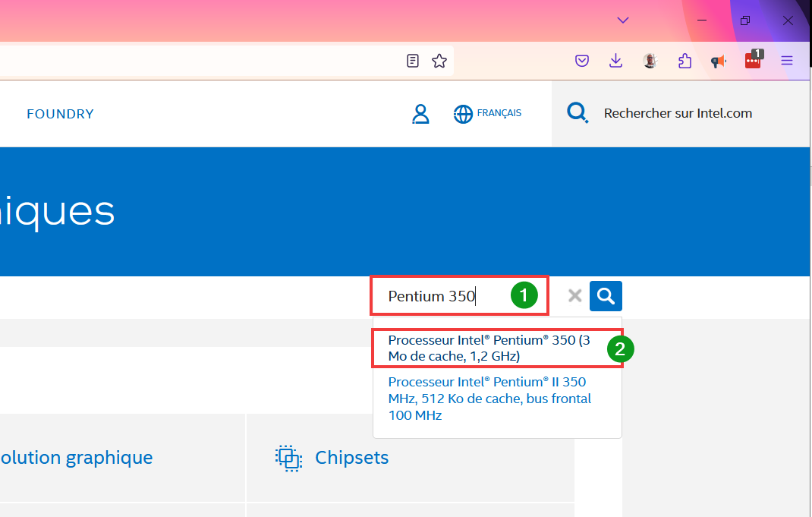Clear the search with the X icon

[x=574, y=296]
